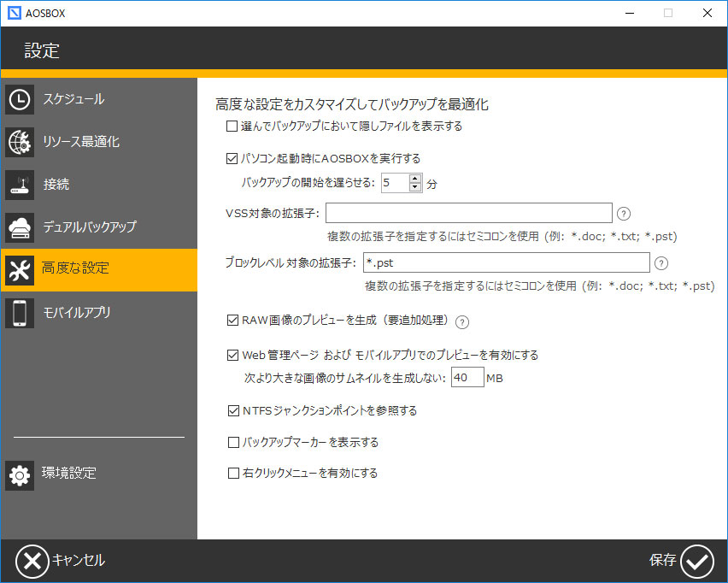The width and height of the screenshot is (728, 583).
Task: Click the checkmark circle save icon
Action: coord(697,561)
